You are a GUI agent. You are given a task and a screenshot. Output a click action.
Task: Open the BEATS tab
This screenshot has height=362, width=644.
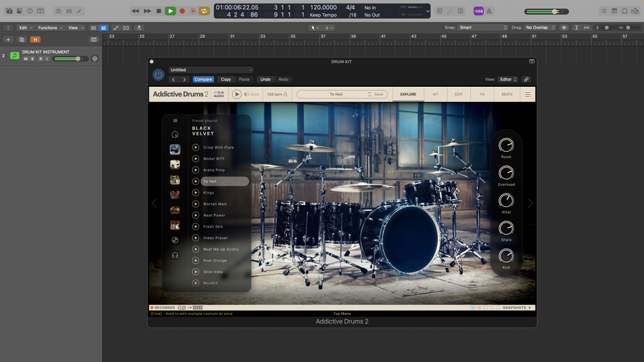coord(507,94)
